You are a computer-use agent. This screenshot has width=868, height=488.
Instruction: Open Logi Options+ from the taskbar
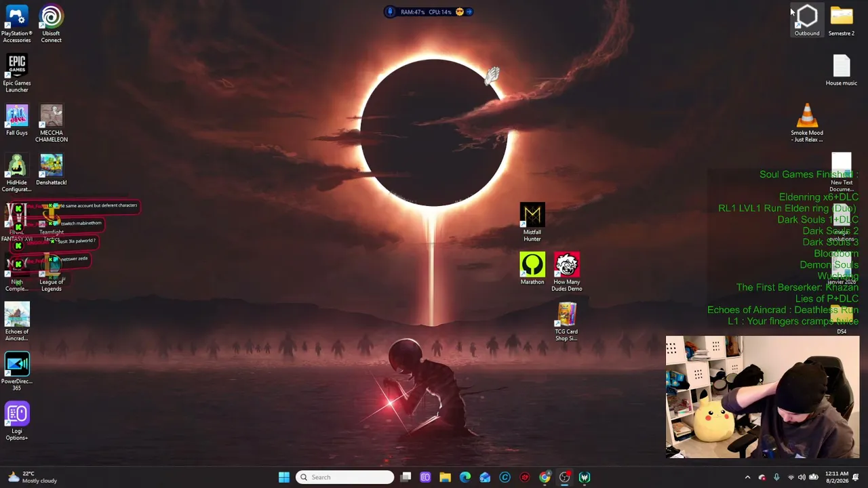point(425,477)
